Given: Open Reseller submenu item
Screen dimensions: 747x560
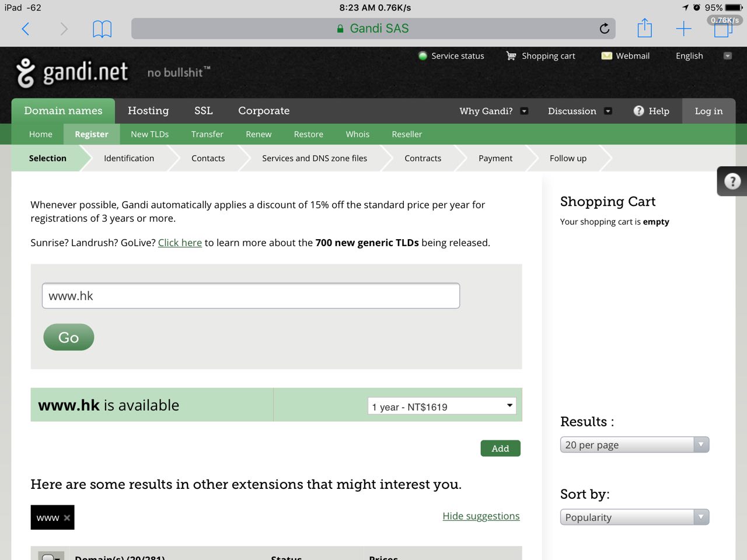Looking at the screenshot, I should click(x=407, y=134).
